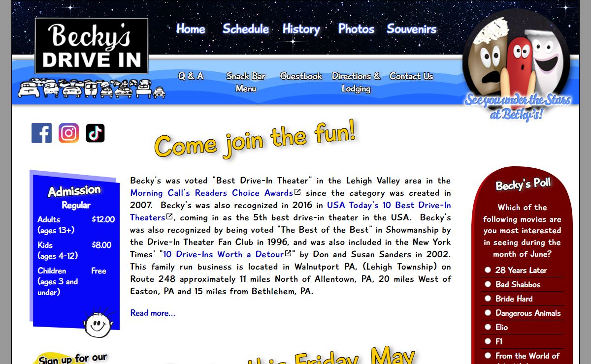The height and width of the screenshot is (364, 591).
Task: Open Directions & Lodging page
Action: (x=356, y=82)
